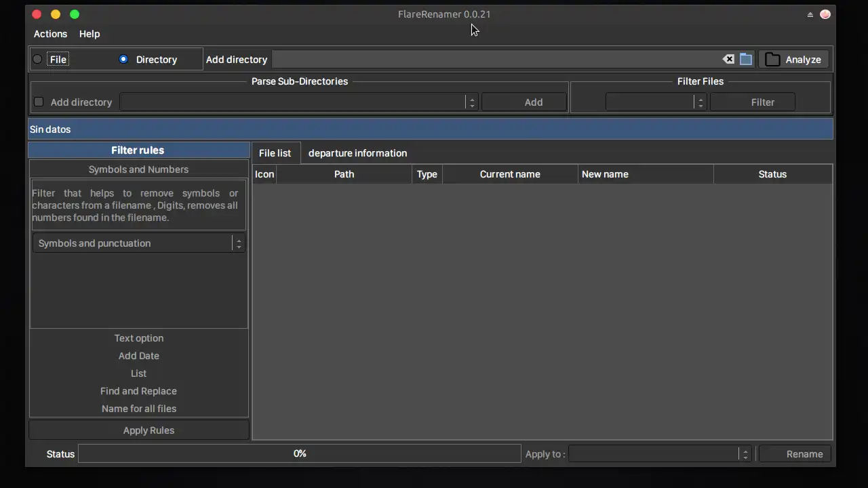
Task: Open the Symbols and punctuation dropdown
Action: [x=138, y=243]
